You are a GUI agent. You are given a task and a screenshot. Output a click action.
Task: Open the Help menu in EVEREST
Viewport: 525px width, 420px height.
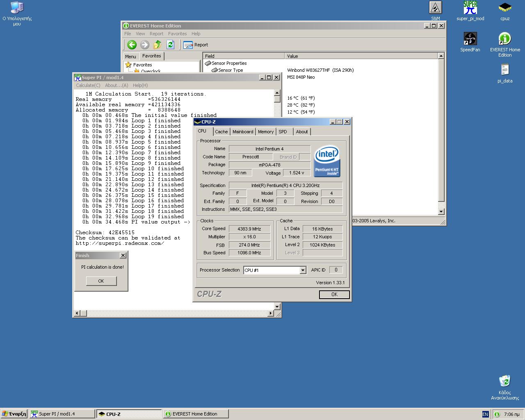tap(196, 34)
